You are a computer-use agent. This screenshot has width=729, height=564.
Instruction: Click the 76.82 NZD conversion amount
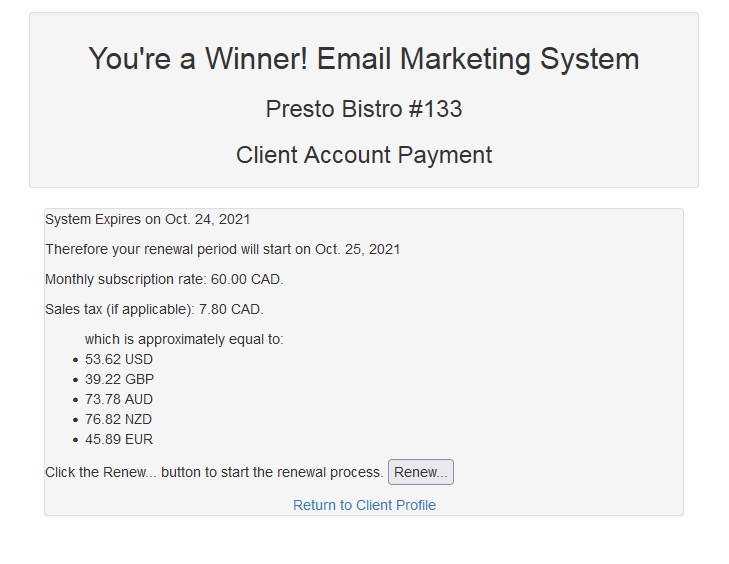[x=119, y=419]
